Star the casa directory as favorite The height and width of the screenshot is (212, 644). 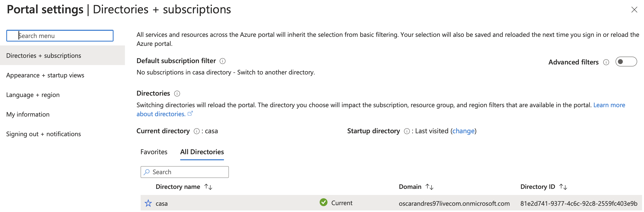(x=148, y=203)
